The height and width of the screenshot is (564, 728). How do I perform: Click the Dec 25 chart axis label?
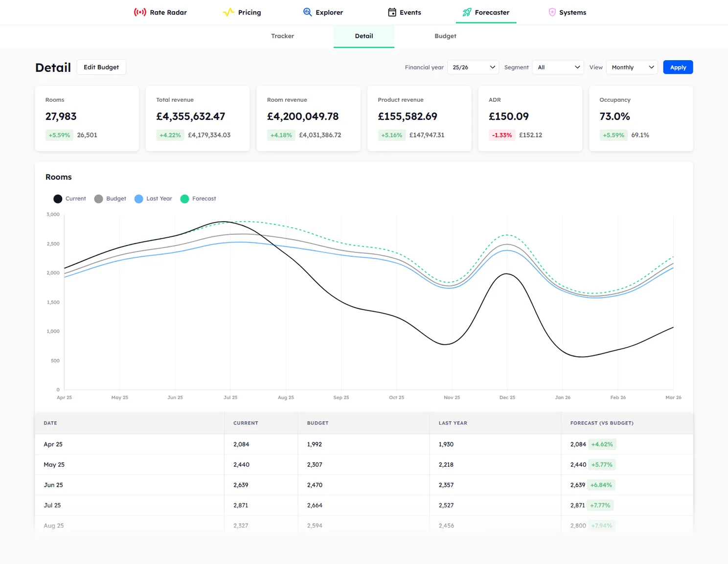[507, 398]
